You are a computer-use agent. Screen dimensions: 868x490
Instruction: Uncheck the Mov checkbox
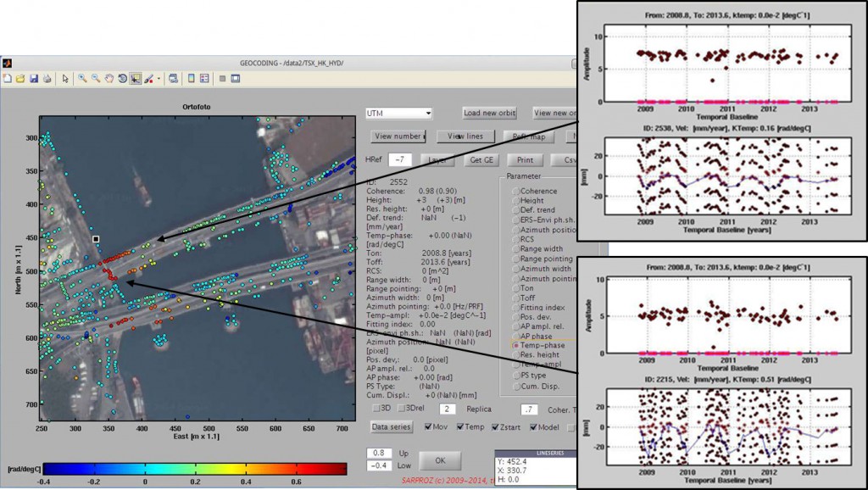coord(429,427)
